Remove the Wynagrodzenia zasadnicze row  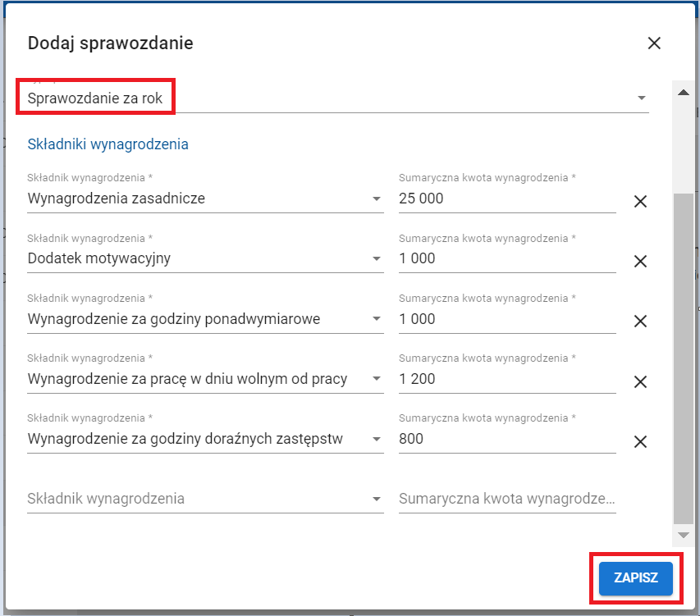pyautogui.click(x=641, y=201)
